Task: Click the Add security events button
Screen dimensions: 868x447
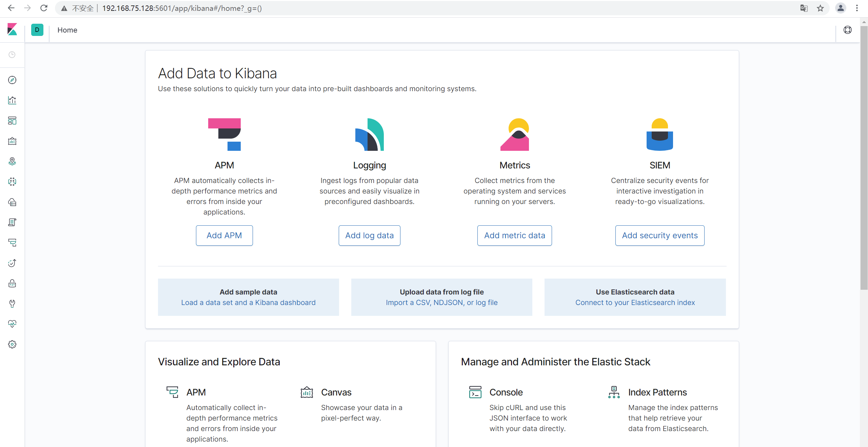Action: [659, 236]
